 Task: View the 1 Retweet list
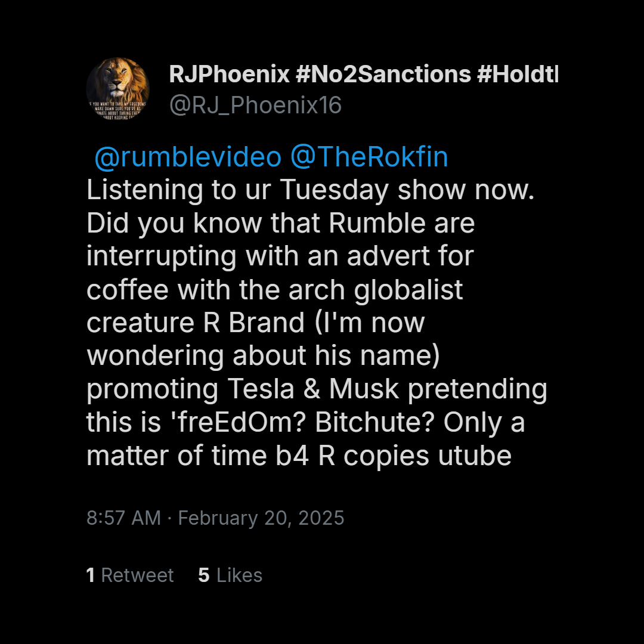pyautogui.click(x=130, y=575)
